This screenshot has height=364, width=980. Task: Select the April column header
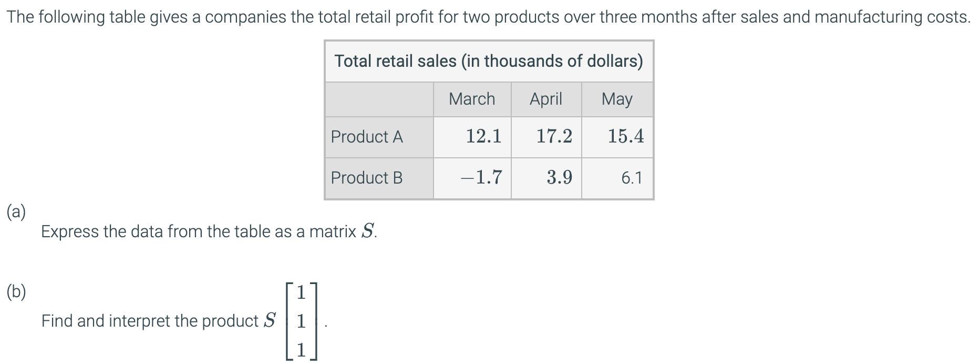pyautogui.click(x=546, y=99)
